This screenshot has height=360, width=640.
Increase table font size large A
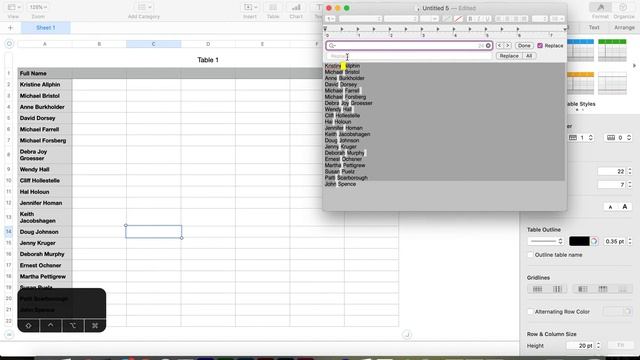pos(625,207)
